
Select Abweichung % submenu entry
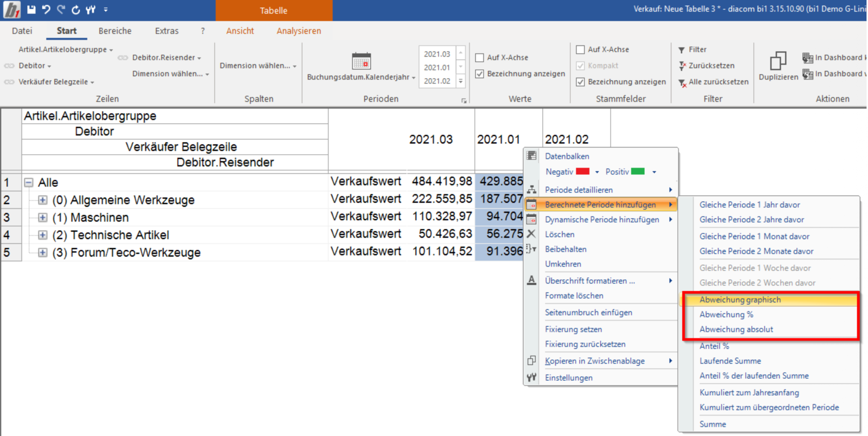pyautogui.click(x=770, y=314)
